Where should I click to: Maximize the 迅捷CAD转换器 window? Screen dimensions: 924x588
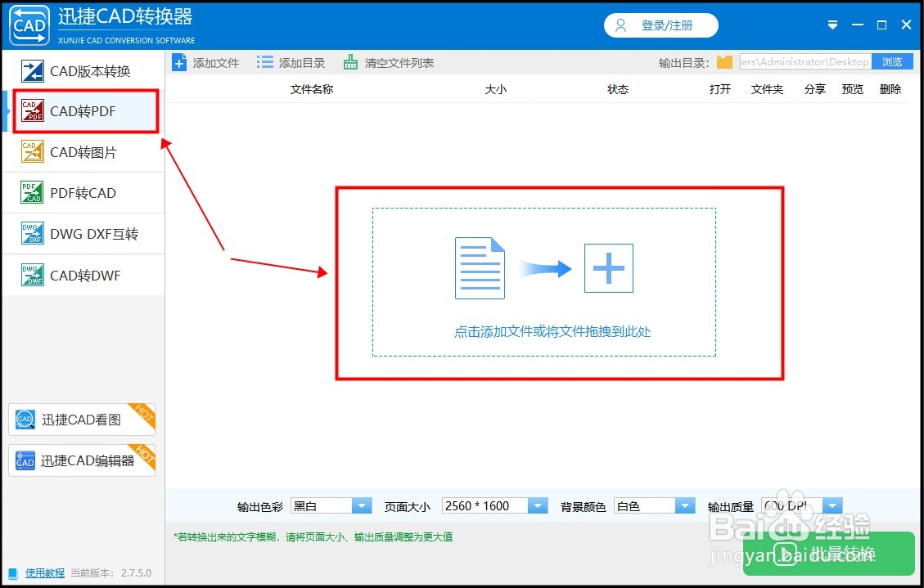tap(882, 25)
